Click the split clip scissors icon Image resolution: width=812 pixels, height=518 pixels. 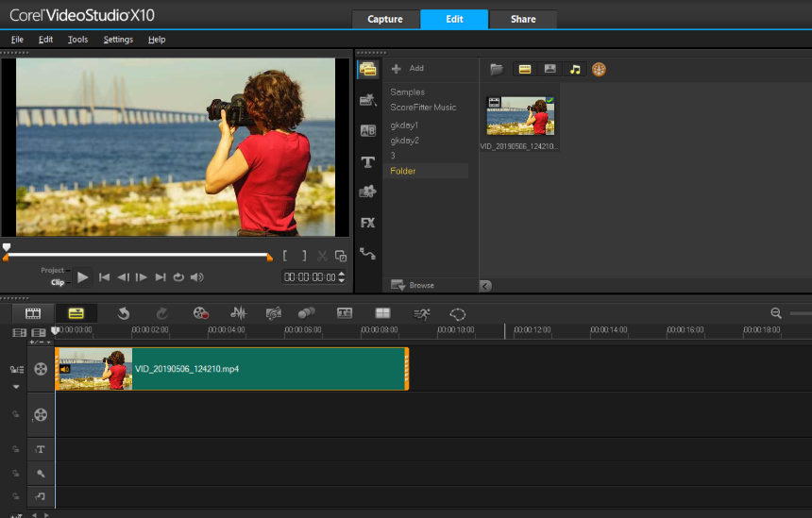(x=322, y=256)
